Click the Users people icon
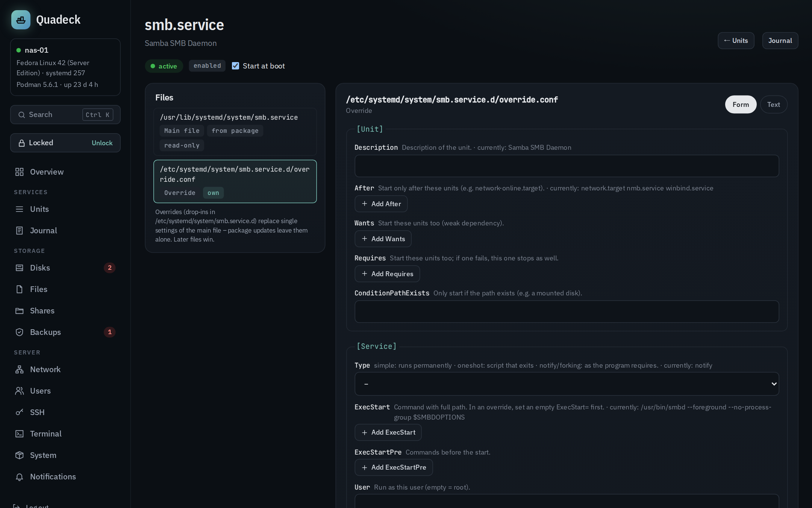Viewport: 812px width, 508px height. coord(20,391)
